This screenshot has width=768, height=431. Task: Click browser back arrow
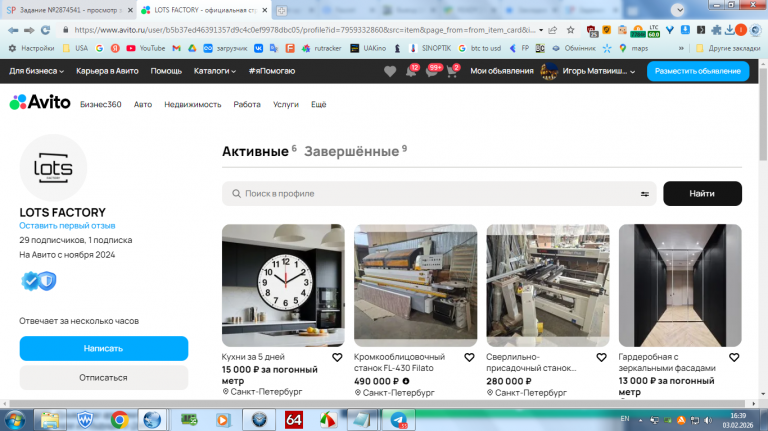(13, 30)
